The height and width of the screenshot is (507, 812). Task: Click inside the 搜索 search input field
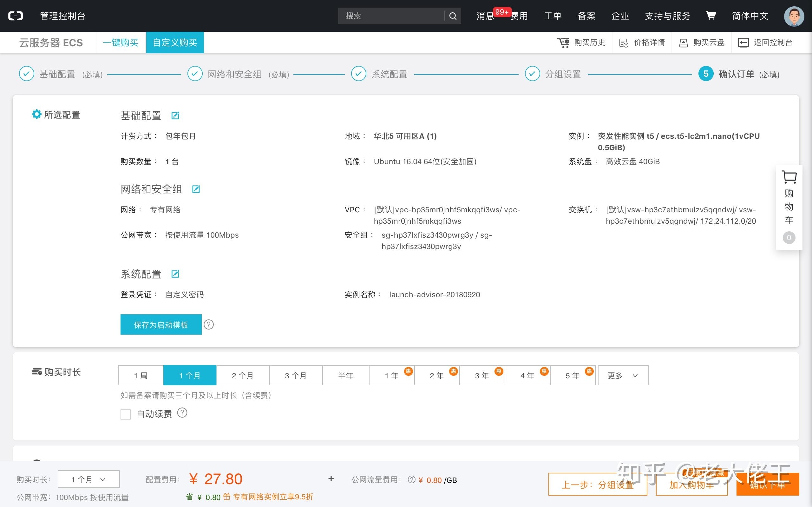point(386,16)
